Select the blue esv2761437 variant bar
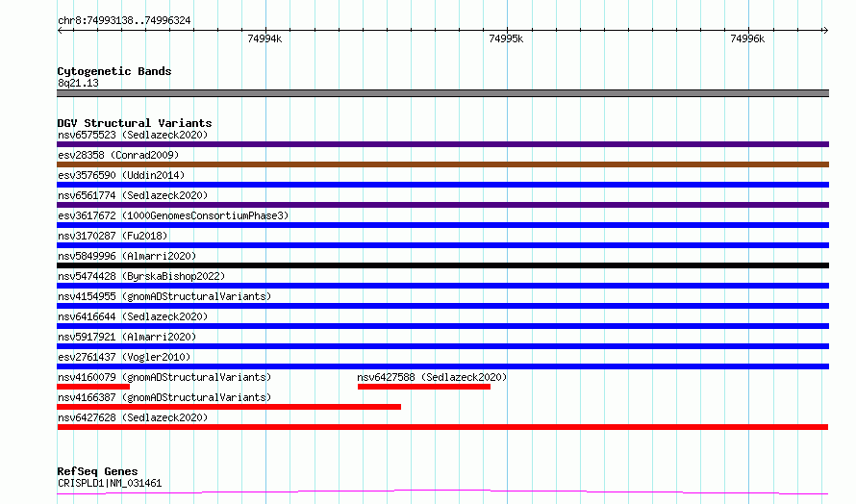 coord(442,366)
